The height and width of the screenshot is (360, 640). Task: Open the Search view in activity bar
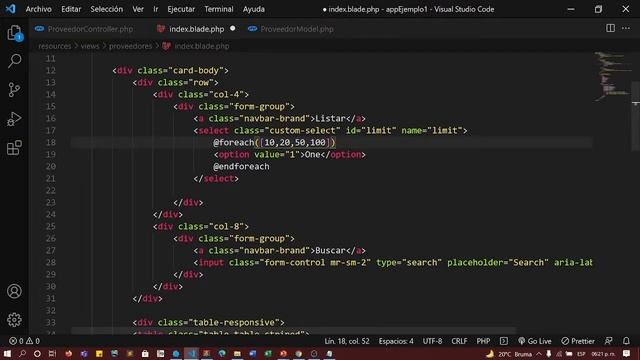(14, 61)
